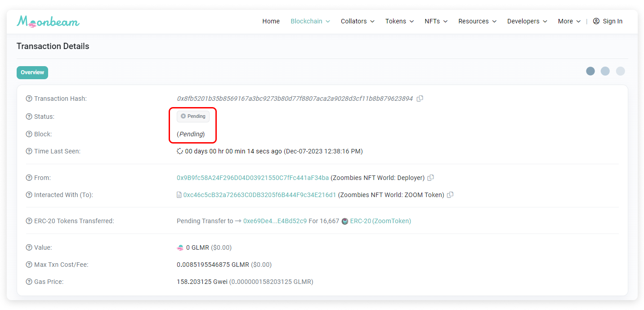Open the ZOOM Token contract address link

tap(260, 195)
